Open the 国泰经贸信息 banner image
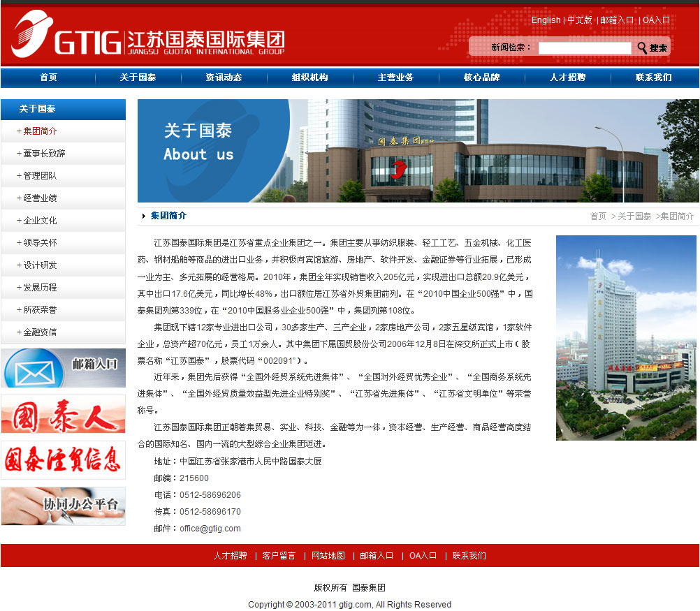The width and height of the screenshot is (700, 611). (x=63, y=460)
